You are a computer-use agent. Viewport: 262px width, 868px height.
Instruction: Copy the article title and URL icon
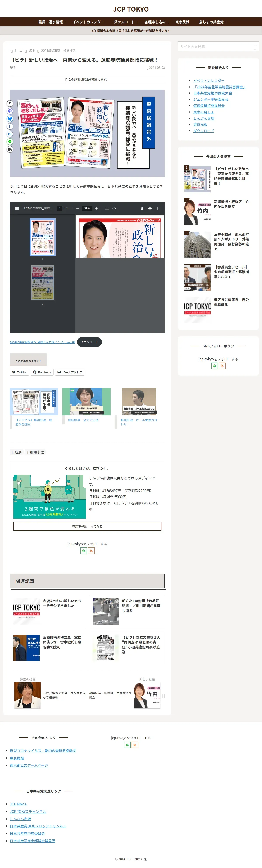tap(10, 149)
